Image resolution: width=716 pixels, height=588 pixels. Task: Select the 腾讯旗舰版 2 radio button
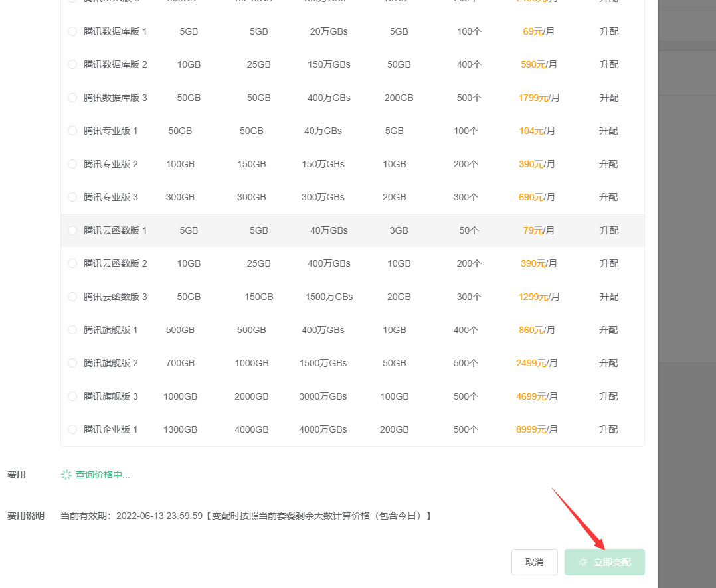tap(72, 363)
